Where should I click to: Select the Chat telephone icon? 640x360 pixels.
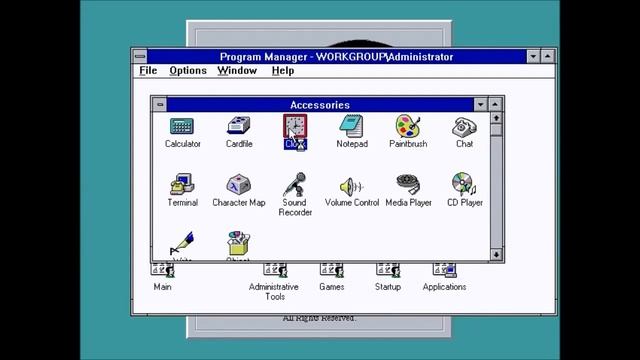[x=464, y=127]
